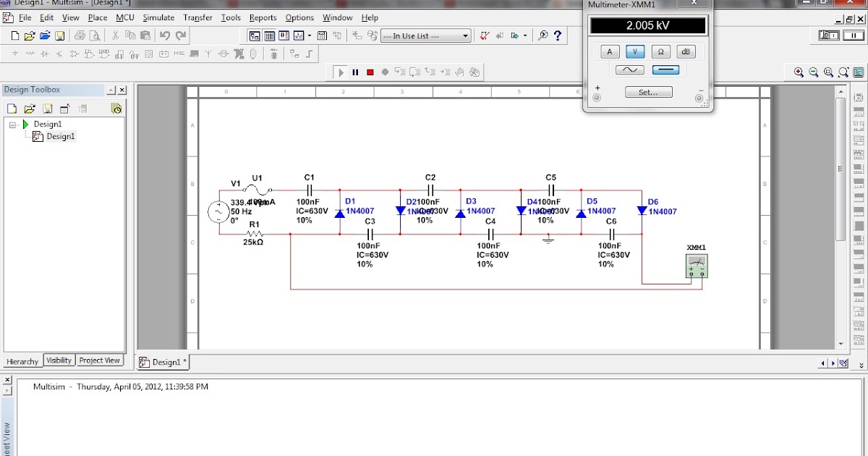868x456 pixels.
Task: Click the Run simulation arrow button
Action: [341, 72]
